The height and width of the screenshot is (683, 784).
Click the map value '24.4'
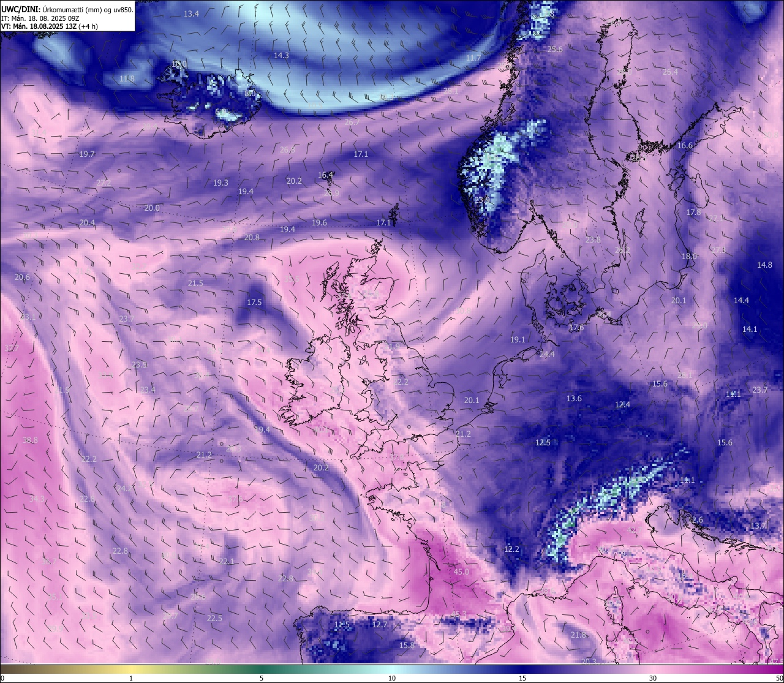click(x=547, y=354)
